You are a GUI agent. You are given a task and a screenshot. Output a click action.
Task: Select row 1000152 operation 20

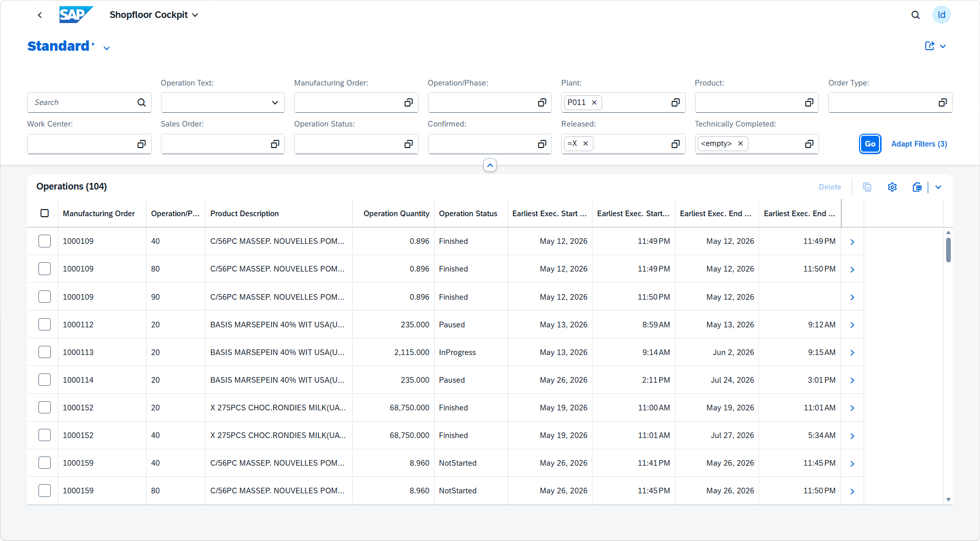point(45,407)
